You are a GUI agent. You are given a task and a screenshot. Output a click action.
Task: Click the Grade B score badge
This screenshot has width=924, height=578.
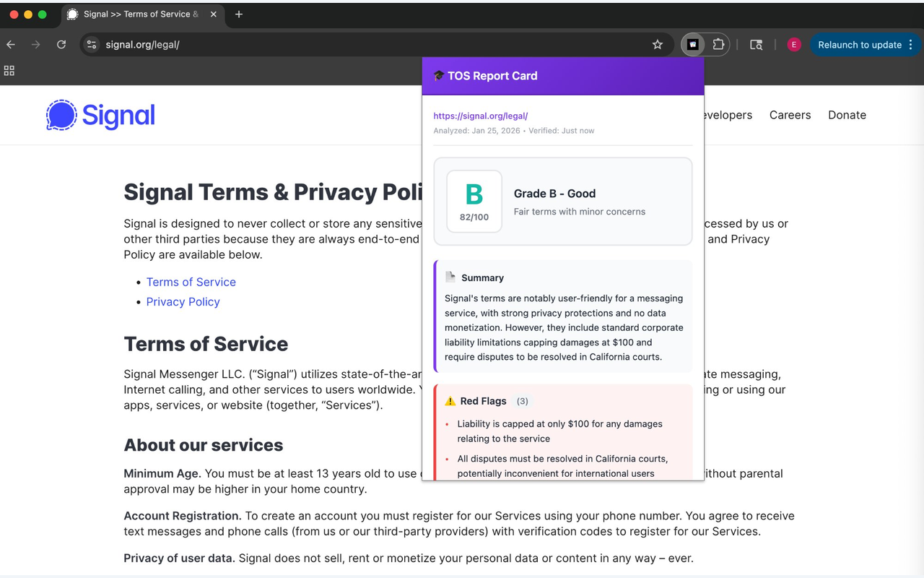pyautogui.click(x=474, y=201)
